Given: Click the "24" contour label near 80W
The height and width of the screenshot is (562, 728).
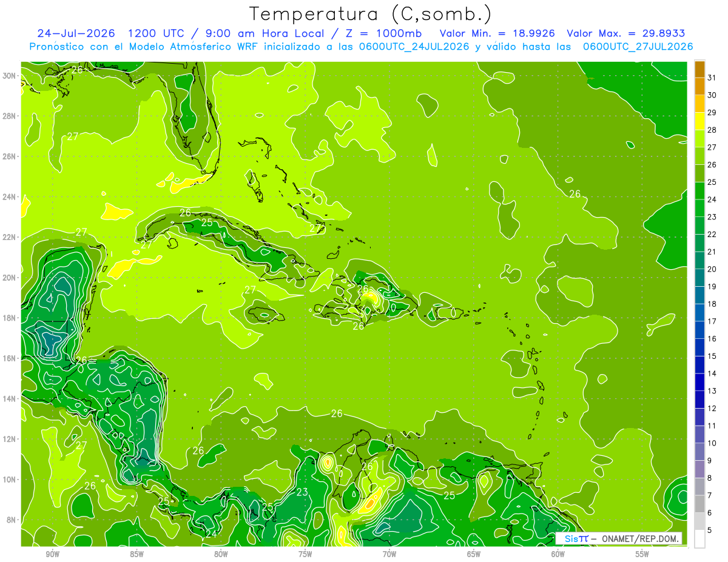Looking at the screenshot, I should coord(211,534).
